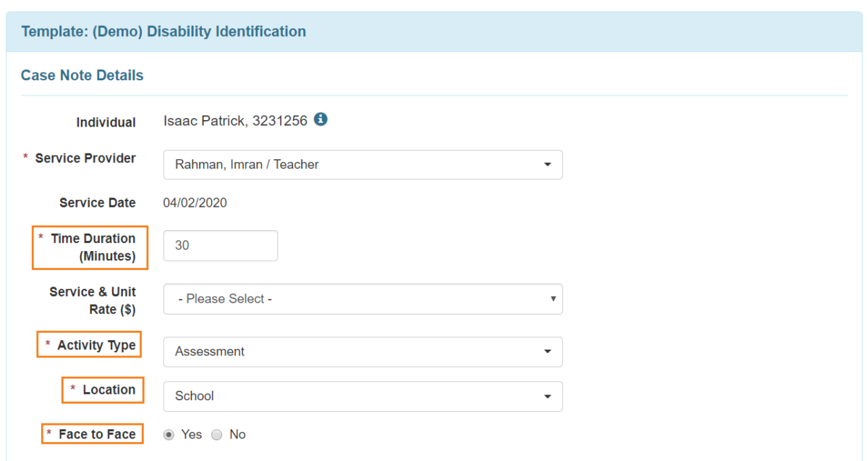Click the Please Select placeholder text
868x461 pixels.
212,299
